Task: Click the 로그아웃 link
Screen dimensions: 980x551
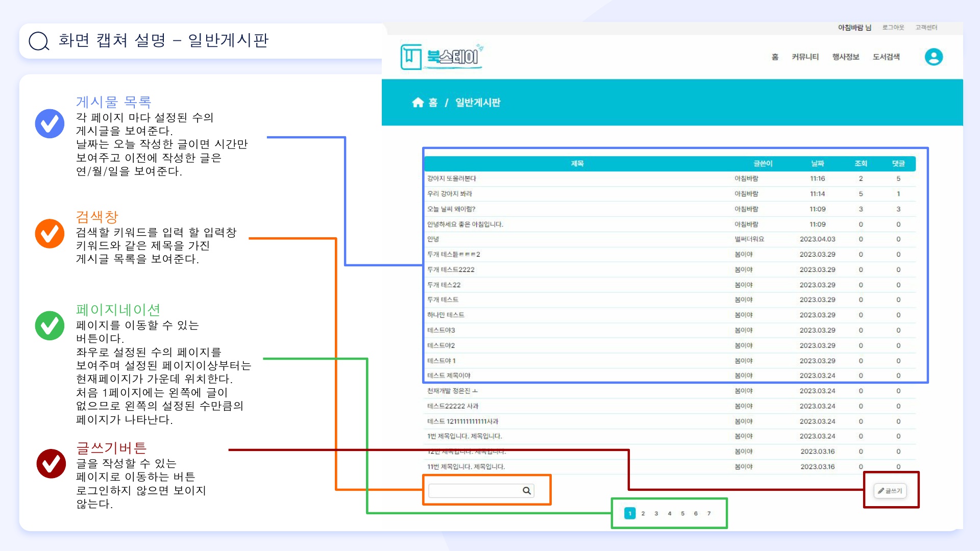Action: pos(893,28)
